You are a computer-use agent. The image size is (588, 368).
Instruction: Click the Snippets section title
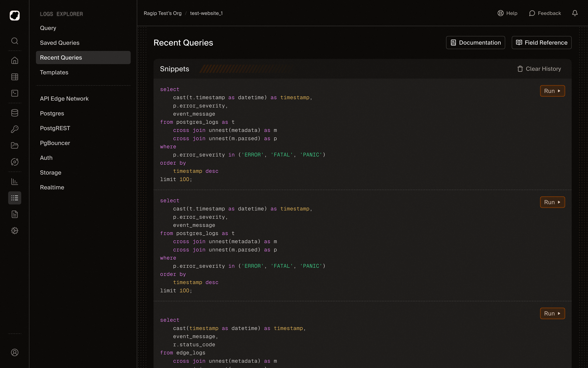(x=174, y=69)
